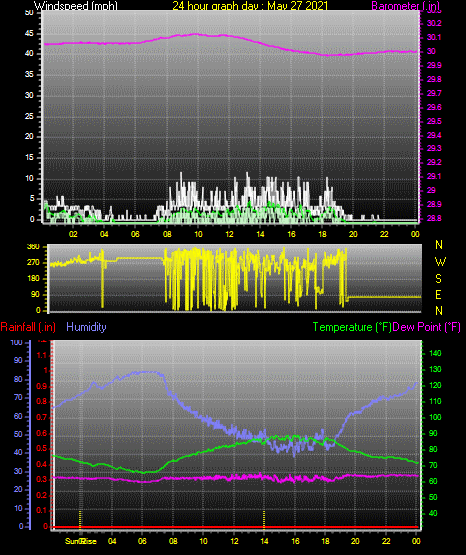Screen dimensions: 466x555
Task: Click the Dew Point (°F) legend label
Action: coord(427,327)
